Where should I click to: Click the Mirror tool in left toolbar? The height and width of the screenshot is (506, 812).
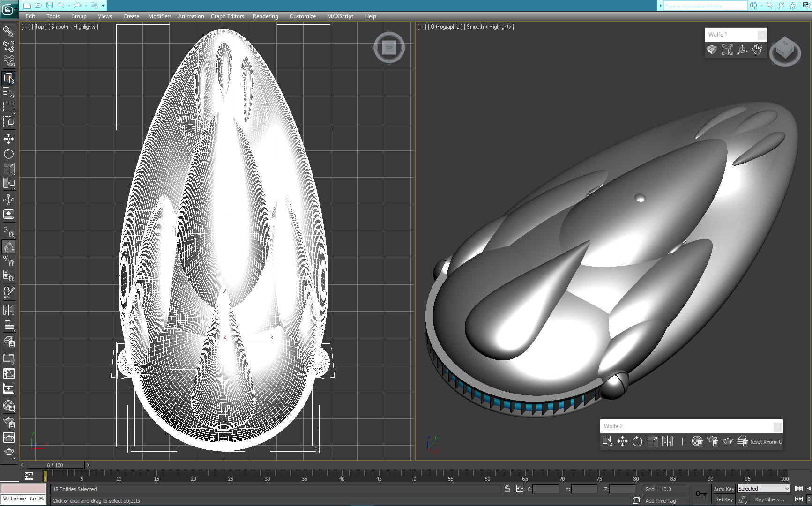coord(8,310)
